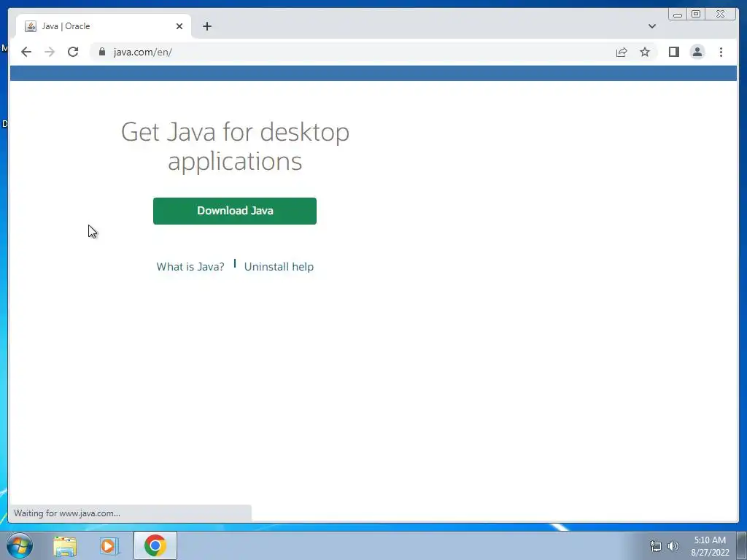Click the Show desktop strip
The width and height of the screenshot is (747, 560).
[x=742, y=545]
